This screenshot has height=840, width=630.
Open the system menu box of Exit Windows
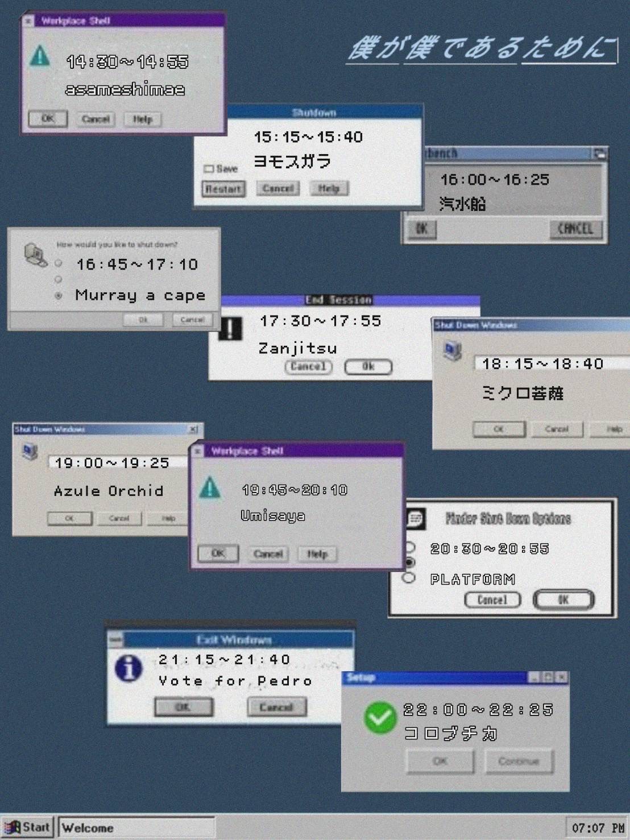pos(115,639)
